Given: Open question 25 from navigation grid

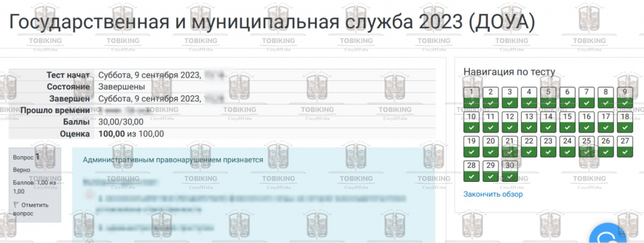Looking at the screenshot, I should [x=587, y=147].
